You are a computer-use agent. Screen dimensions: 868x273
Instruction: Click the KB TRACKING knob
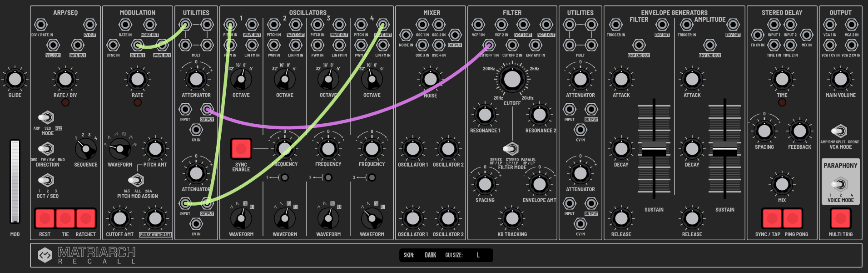click(x=512, y=218)
